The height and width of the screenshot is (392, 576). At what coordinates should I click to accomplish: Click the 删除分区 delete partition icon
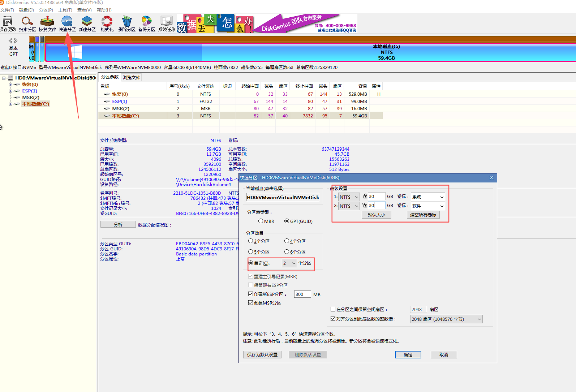[126, 23]
